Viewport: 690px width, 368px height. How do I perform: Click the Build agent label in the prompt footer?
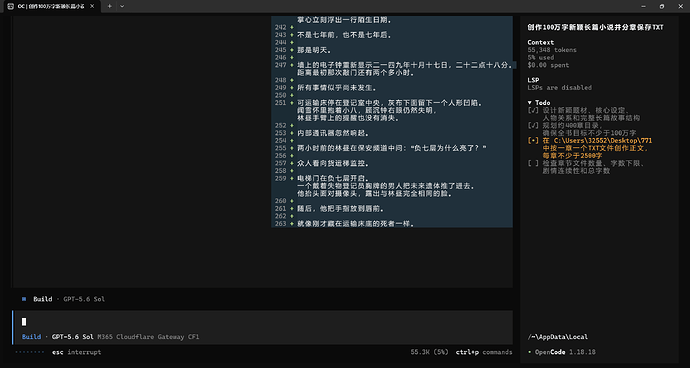tap(31, 337)
